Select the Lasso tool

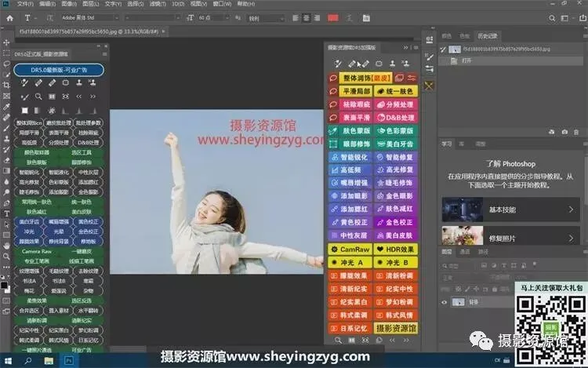coord(6,64)
